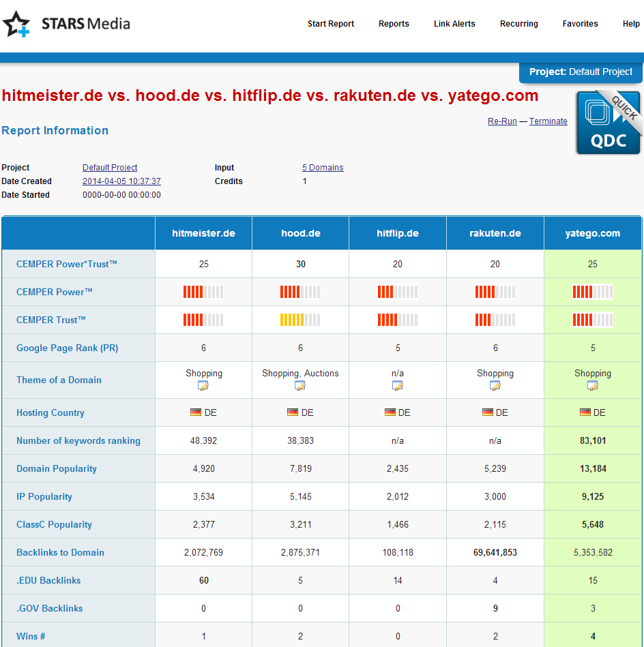Screen dimensions: 644x647
Task: Click German flag in hood.de column
Action: pyautogui.click(x=293, y=412)
